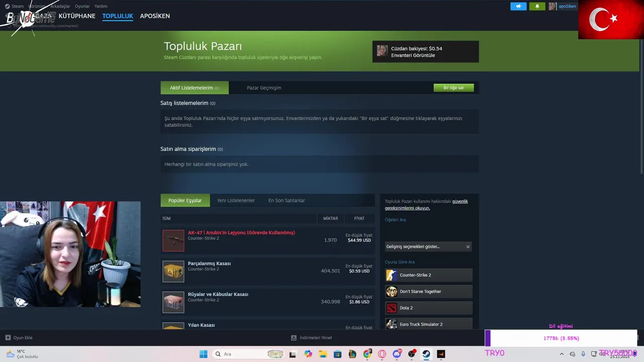Switch to Pazar Geçmişim tab
Image resolution: width=644 pixels, height=362 pixels.
coord(264,87)
